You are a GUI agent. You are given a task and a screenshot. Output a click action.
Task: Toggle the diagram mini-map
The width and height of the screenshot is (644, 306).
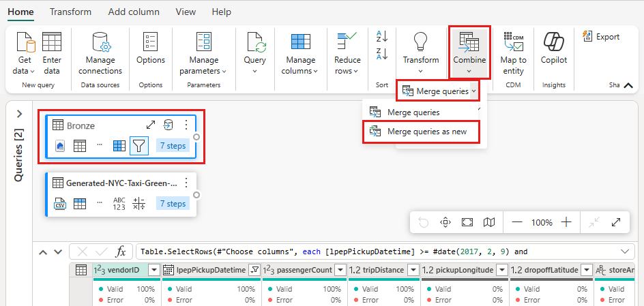pyautogui.click(x=488, y=222)
